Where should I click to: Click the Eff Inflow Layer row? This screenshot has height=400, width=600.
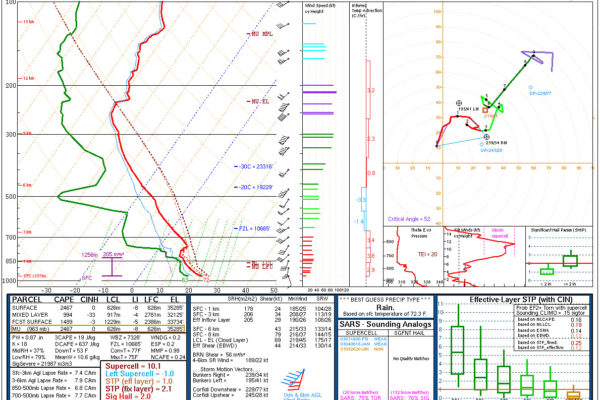pos(262,320)
